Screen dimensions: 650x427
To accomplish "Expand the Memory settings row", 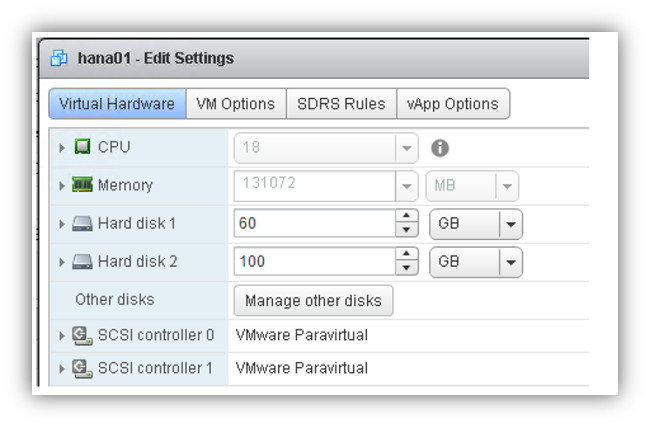I will (63, 186).
